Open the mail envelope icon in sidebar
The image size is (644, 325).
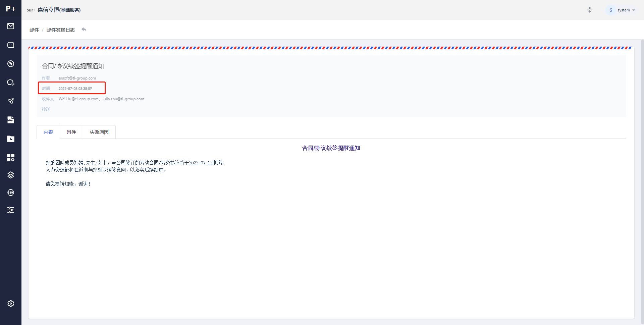coord(11,26)
